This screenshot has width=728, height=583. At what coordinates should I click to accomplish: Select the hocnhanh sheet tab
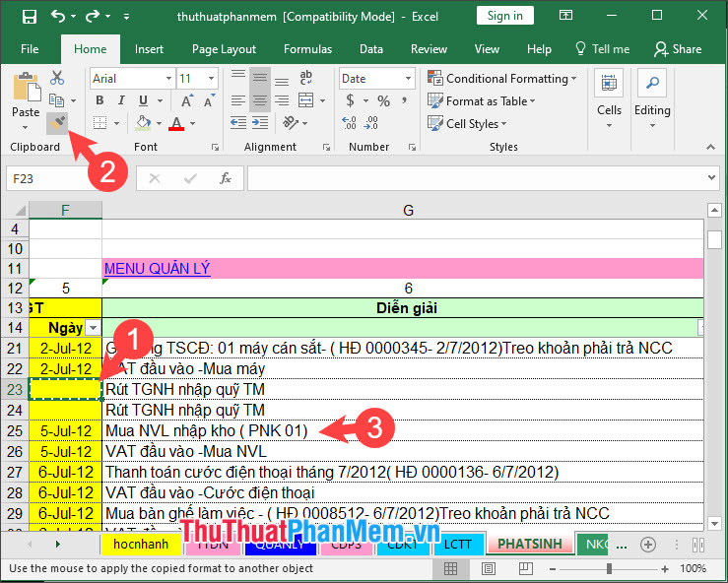pyautogui.click(x=141, y=544)
